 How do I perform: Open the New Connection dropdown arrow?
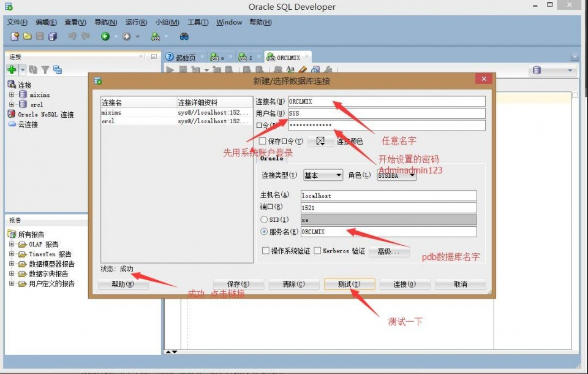pyautogui.click(x=23, y=69)
